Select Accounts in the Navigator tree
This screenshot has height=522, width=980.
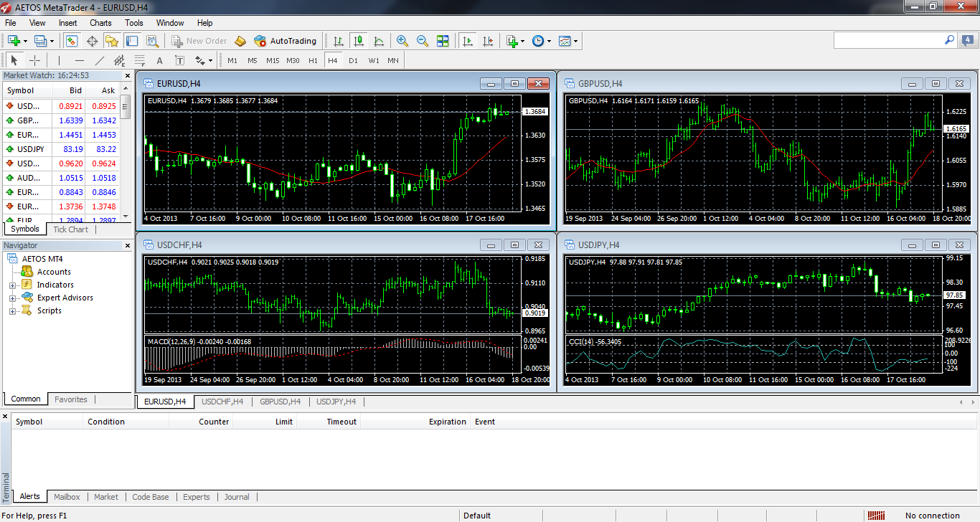54,272
